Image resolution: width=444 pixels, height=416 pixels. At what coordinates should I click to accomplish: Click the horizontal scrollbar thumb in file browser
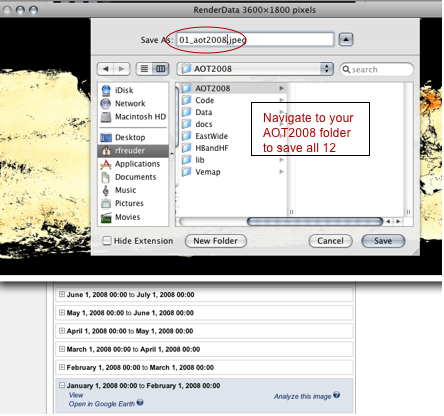[315, 221]
